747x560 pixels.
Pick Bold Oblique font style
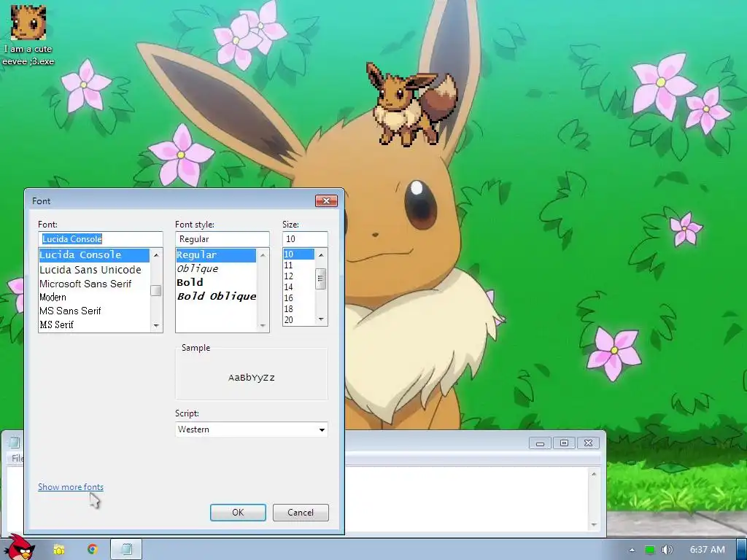216,296
